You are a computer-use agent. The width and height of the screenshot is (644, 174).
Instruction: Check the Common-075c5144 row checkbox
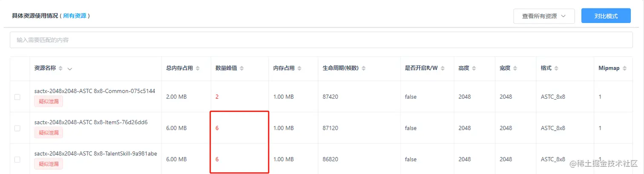[x=17, y=97]
